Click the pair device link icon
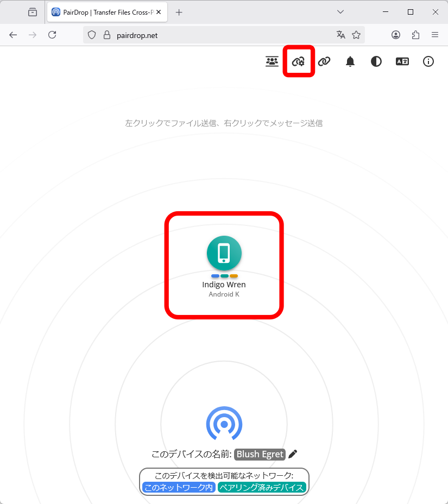The image size is (448, 504). tap(324, 61)
